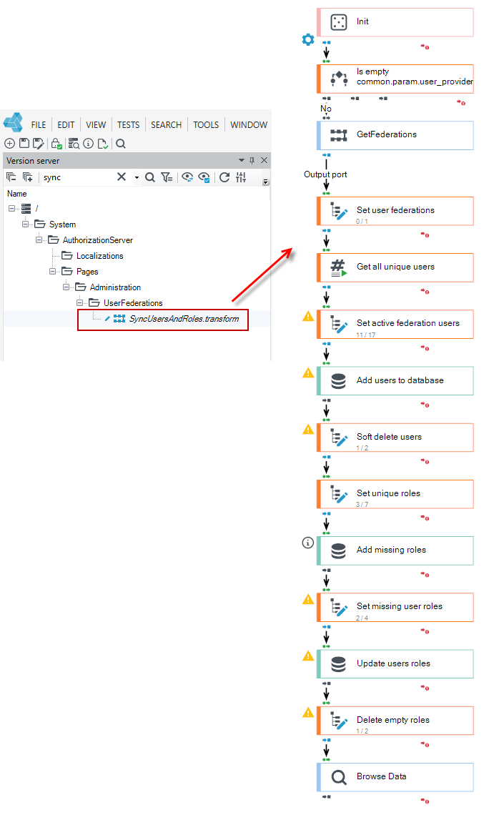Viewport: 504px width, 815px height.
Task: Select the AuthorizationServer folder label
Action: click(98, 240)
